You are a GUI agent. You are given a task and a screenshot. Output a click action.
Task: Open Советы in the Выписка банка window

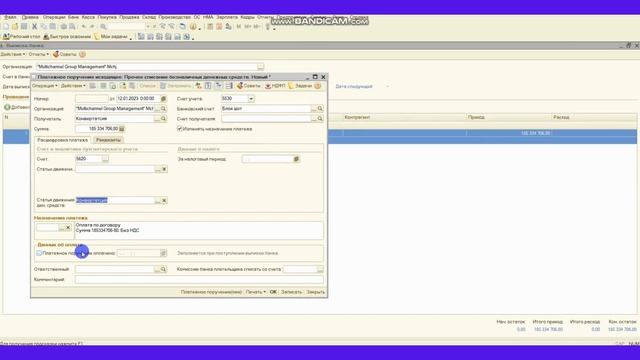65,54
